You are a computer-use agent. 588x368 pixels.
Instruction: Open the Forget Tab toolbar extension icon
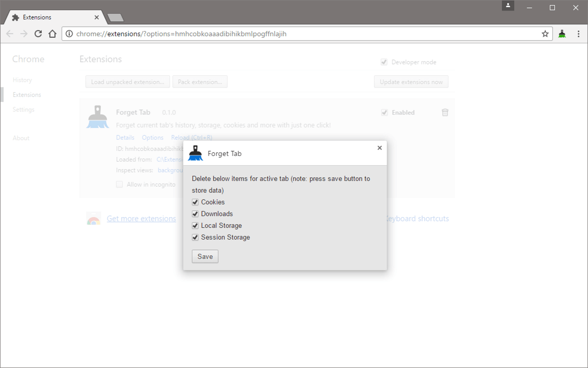(562, 34)
